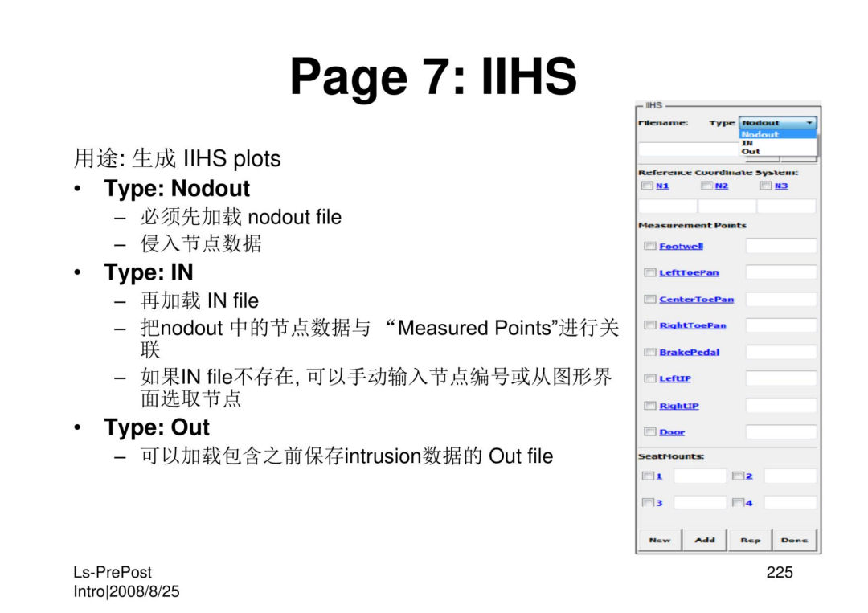Enable the BrakePedal checkbox

[x=650, y=352]
